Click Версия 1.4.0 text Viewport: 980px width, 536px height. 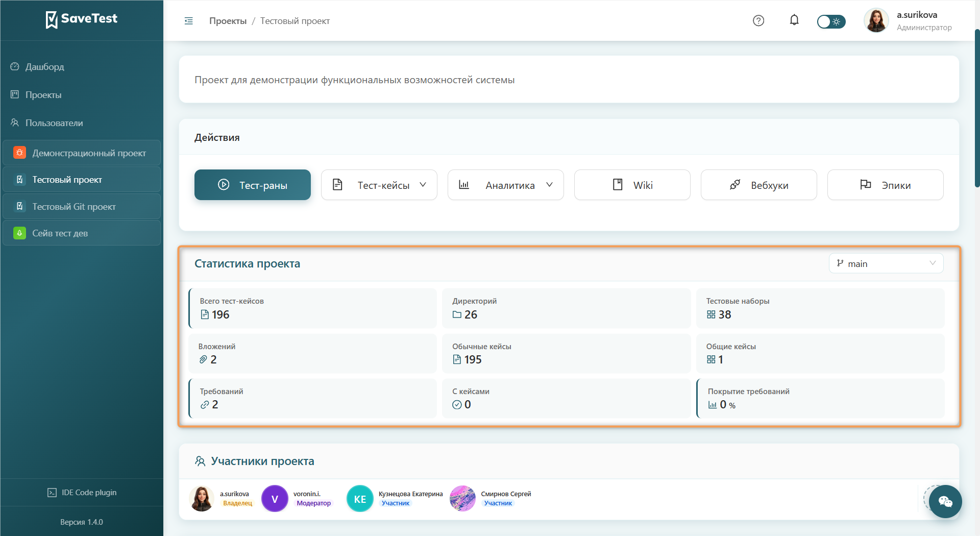82,522
